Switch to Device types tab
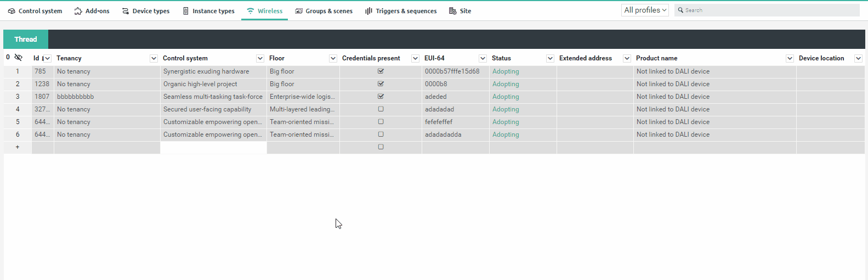 point(146,11)
